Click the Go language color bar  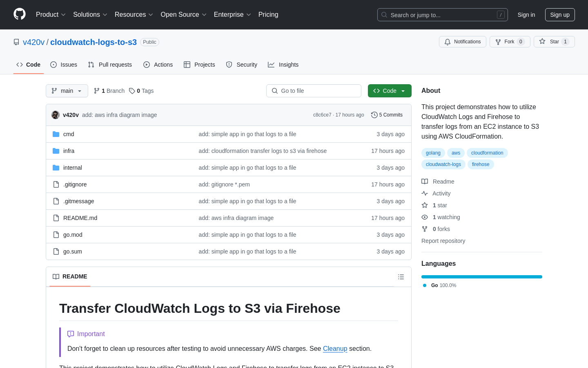coord(482,277)
